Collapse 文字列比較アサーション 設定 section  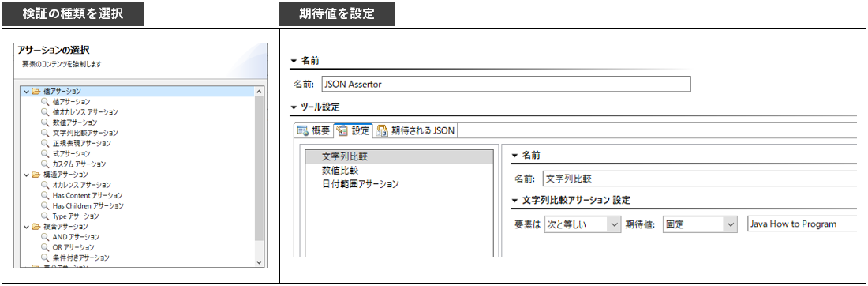pyautogui.click(x=514, y=200)
